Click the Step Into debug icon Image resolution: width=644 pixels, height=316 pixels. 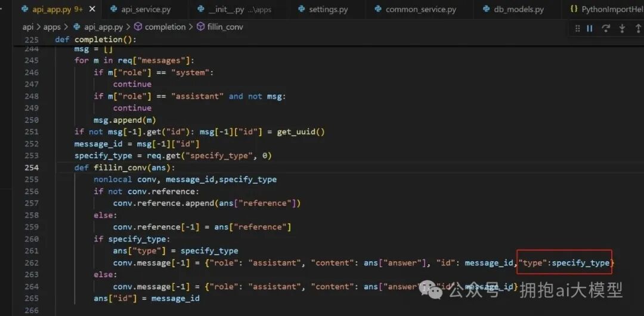point(622,29)
